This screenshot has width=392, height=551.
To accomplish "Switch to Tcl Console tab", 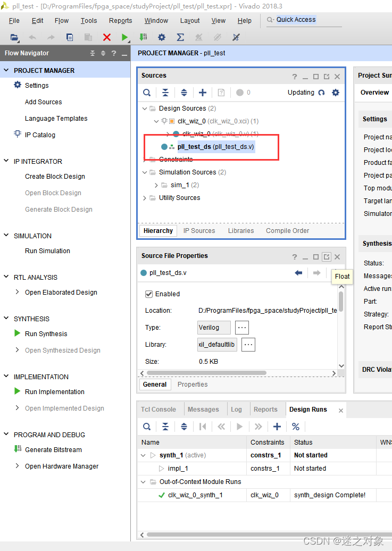I will pyautogui.click(x=158, y=410).
